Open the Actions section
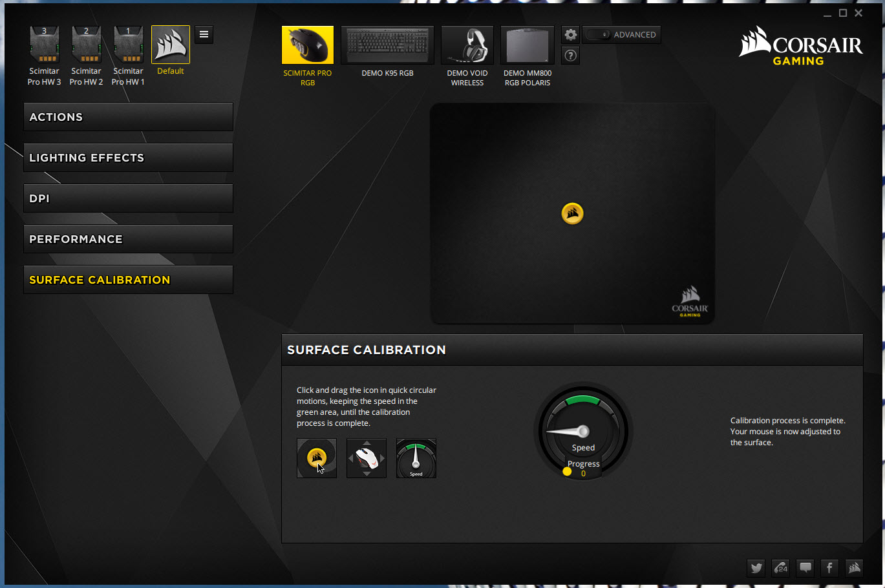The width and height of the screenshot is (885, 588). [128, 117]
